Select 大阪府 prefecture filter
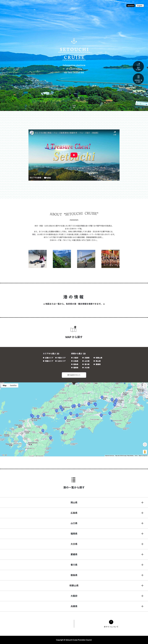Screen dimensions: 148x644 pyautogui.click(x=75, y=358)
